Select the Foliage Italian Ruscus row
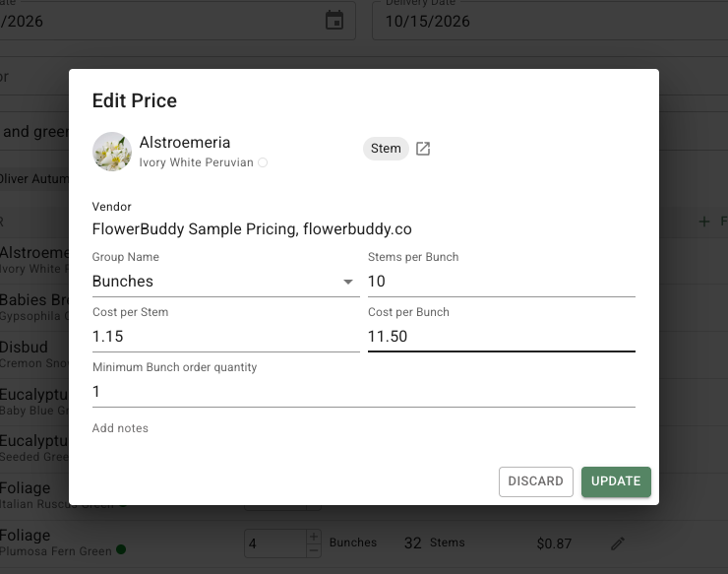Viewport: 728px width, 574px height. [x=34, y=495]
